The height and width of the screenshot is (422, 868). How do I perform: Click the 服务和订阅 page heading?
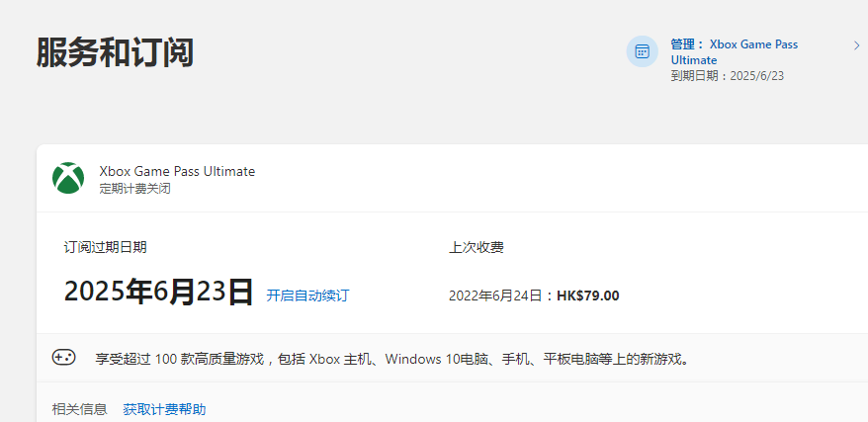coord(115,52)
